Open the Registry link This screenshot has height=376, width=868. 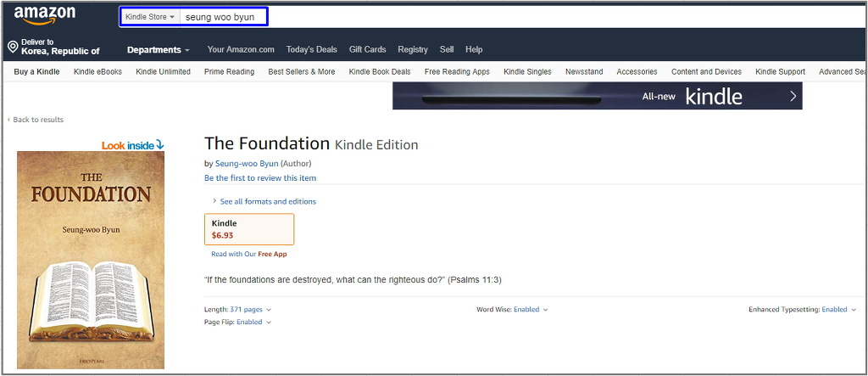(x=413, y=49)
